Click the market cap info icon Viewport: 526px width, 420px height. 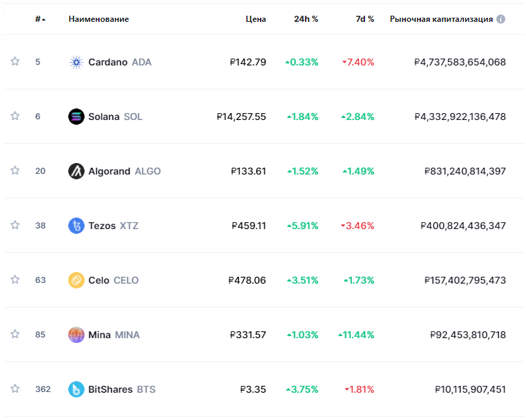[501, 19]
